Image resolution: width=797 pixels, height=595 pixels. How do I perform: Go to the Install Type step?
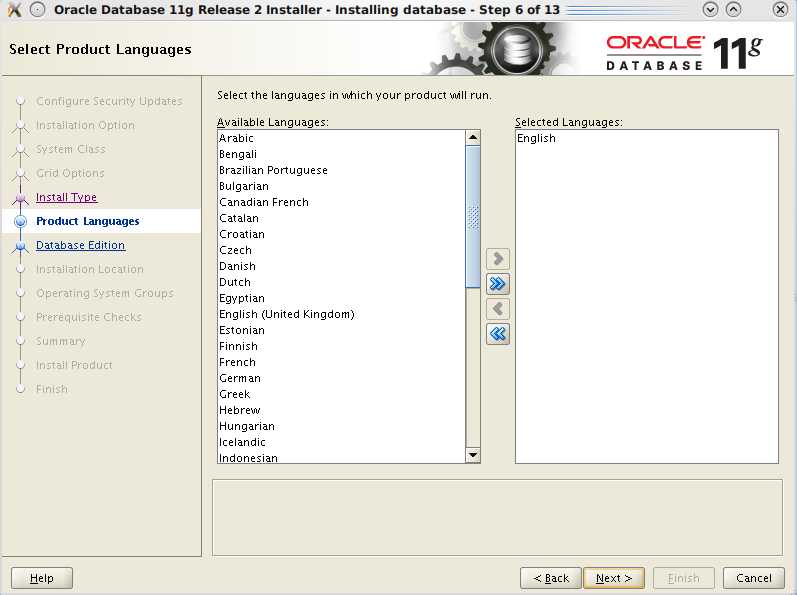coord(66,197)
